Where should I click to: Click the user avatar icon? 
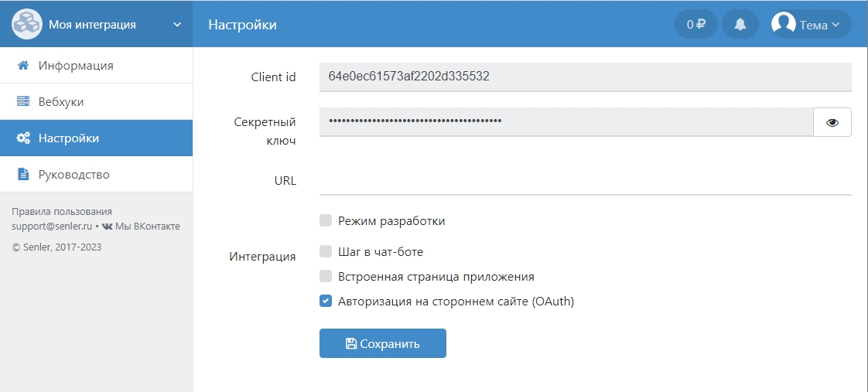[784, 24]
